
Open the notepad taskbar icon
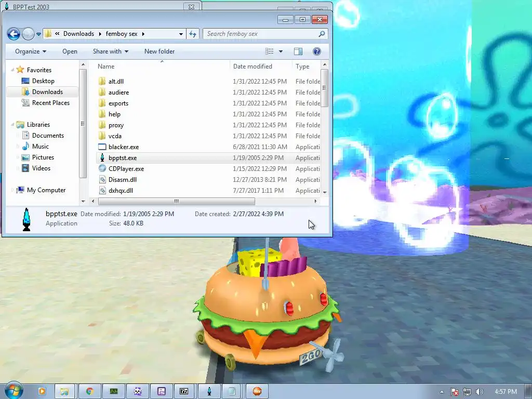(x=231, y=392)
